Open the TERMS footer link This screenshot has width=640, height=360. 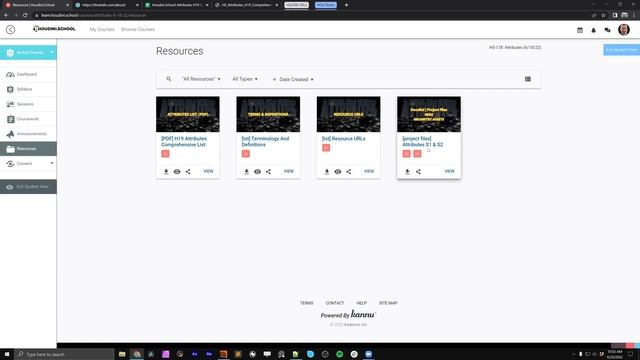coord(307,303)
